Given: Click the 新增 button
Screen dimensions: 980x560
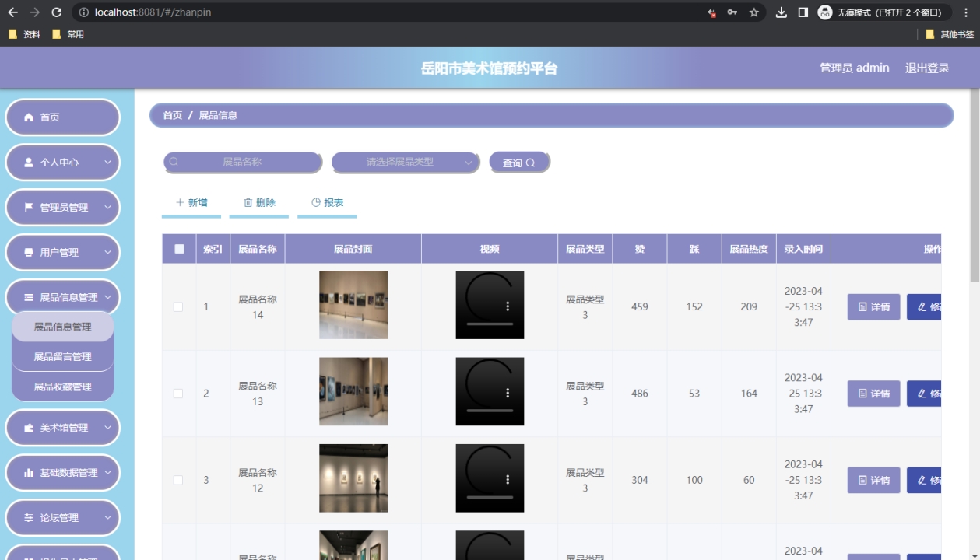Looking at the screenshot, I should click(191, 202).
